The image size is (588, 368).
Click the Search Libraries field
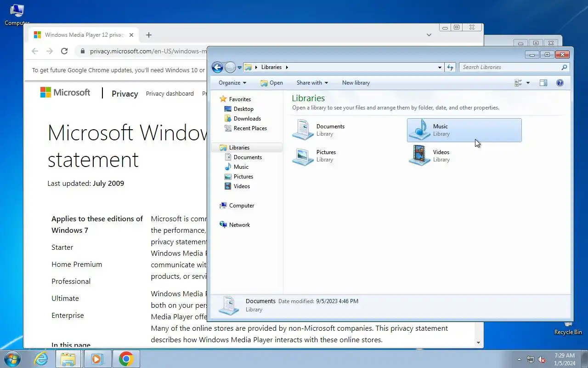pyautogui.click(x=510, y=67)
